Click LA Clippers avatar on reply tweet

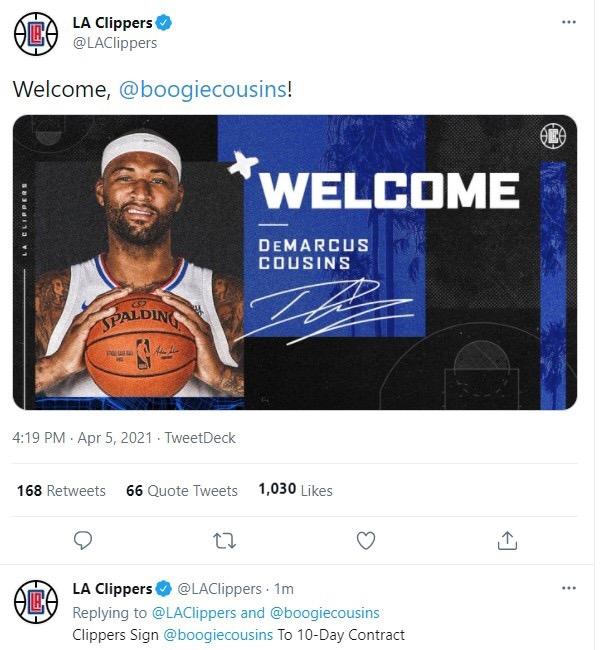click(35, 601)
